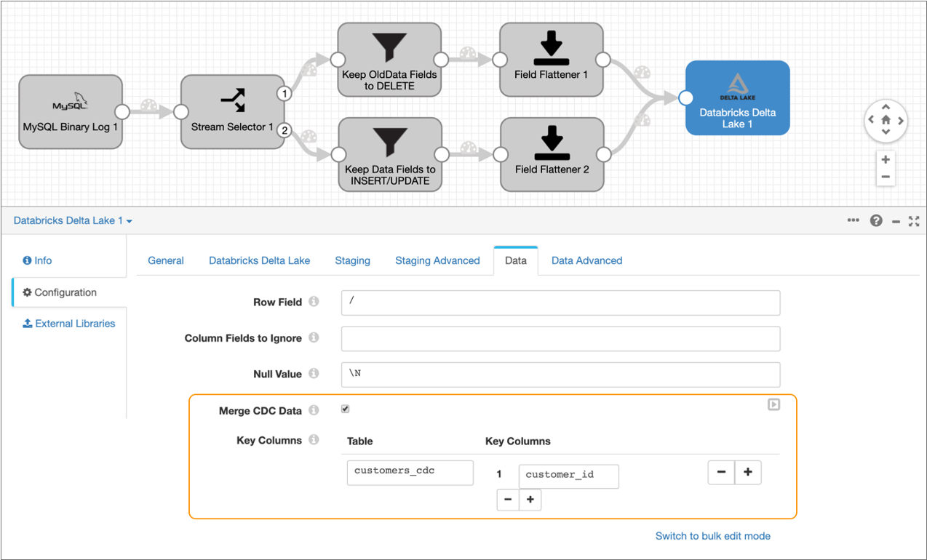Select the MySQL Binary Log 1 stage
The image size is (927, 560).
coord(70,112)
